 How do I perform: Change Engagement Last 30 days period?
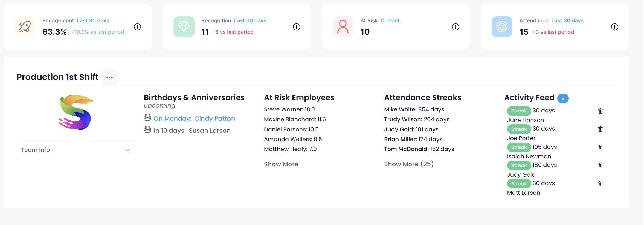pos(93,21)
